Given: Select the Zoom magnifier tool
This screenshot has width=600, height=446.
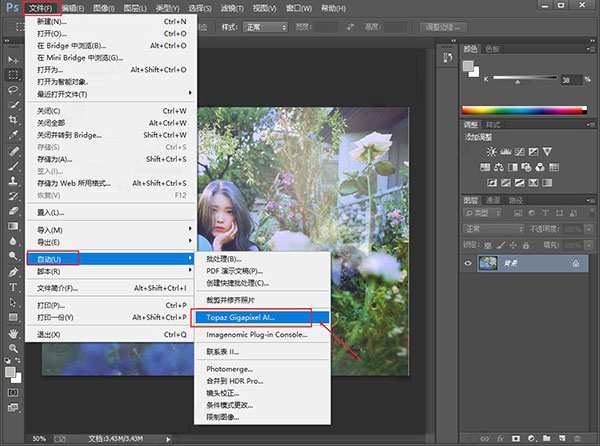Looking at the screenshot, I should (x=13, y=348).
